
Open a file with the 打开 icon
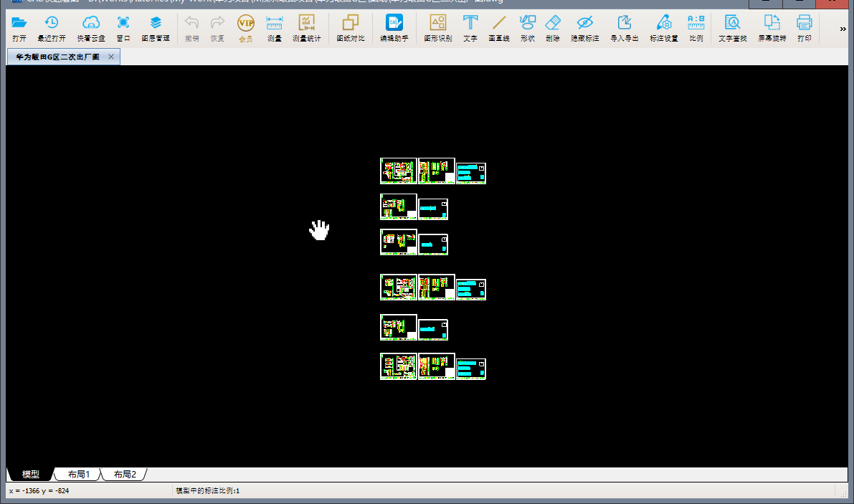click(x=19, y=28)
